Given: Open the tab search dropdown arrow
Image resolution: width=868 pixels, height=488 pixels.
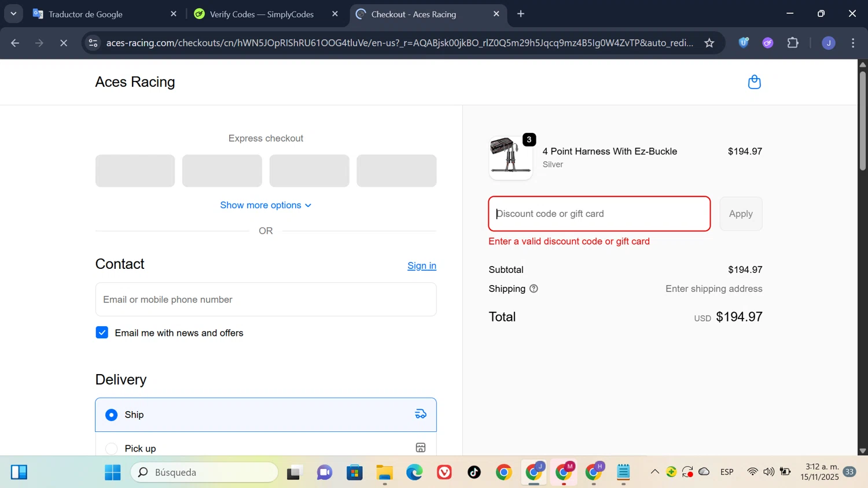Looking at the screenshot, I should (13, 14).
